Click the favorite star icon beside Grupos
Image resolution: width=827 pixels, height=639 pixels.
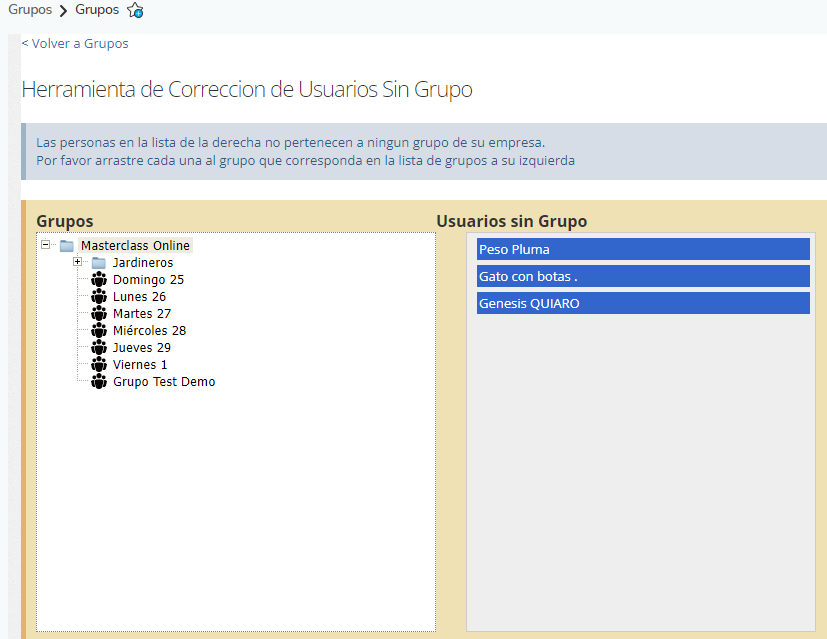(135, 11)
